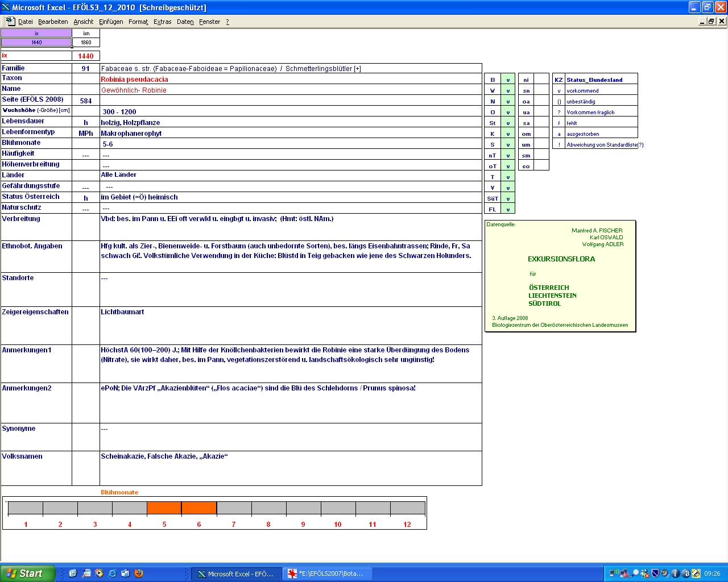The width and height of the screenshot is (728, 582).
Task: Click the yellow tray icon before the clock
Action: (x=696, y=573)
